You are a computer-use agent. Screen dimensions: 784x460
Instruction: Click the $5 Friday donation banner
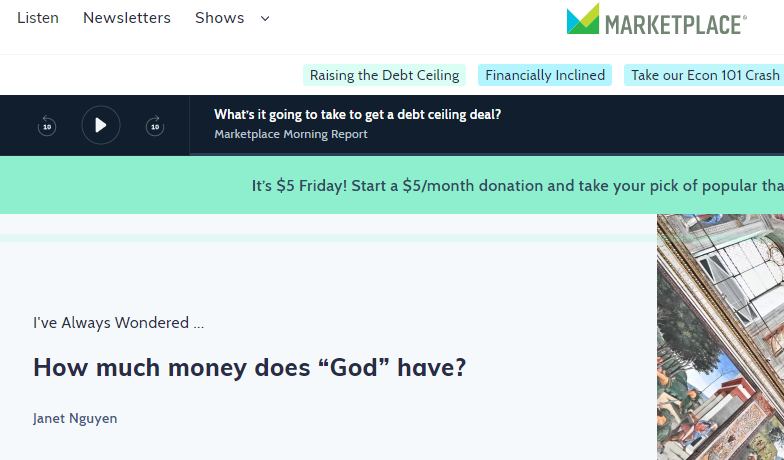(x=517, y=185)
